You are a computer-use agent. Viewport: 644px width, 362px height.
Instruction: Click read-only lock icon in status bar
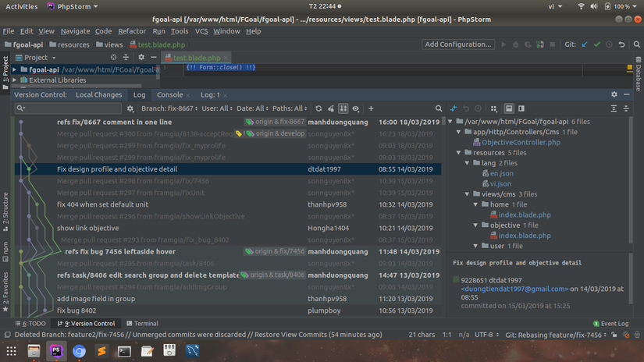click(x=614, y=335)
